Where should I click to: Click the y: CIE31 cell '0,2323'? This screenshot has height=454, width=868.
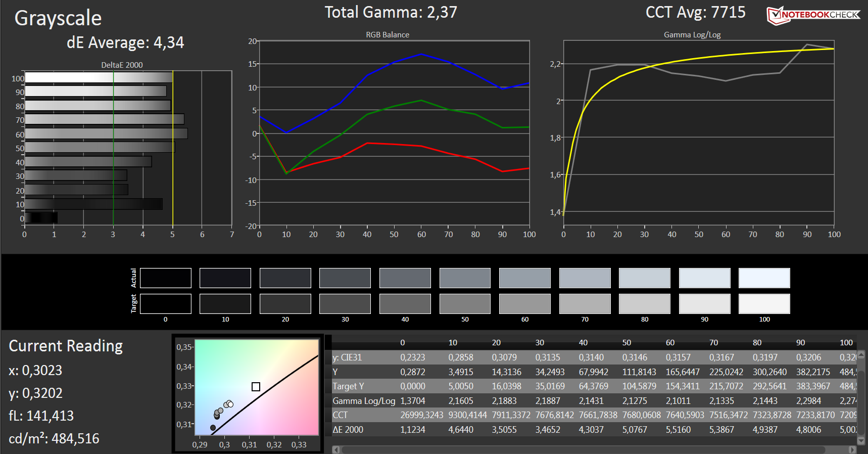[x=413, y=357]
